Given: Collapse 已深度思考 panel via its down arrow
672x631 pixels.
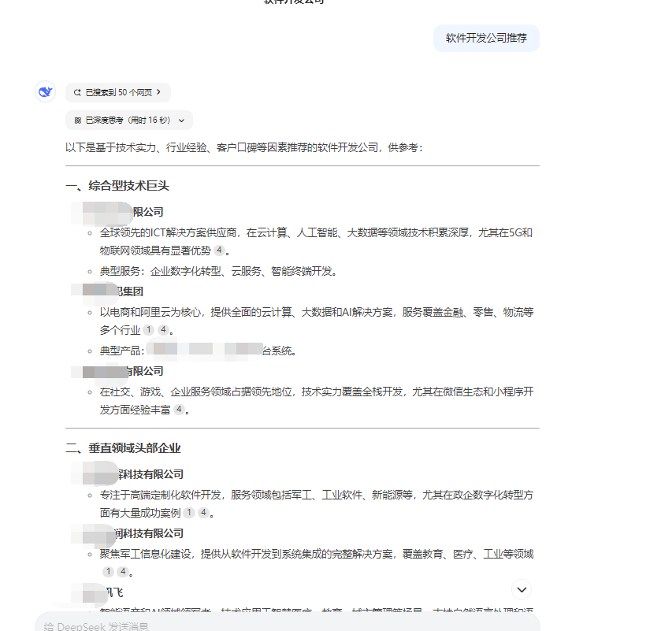Looking at the screenshot, I should [182, 120].
